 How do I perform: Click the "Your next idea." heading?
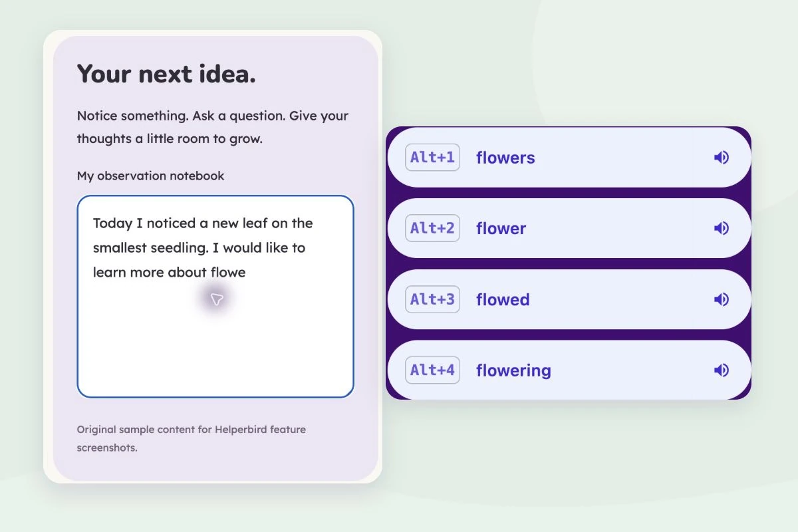(166, 74)
